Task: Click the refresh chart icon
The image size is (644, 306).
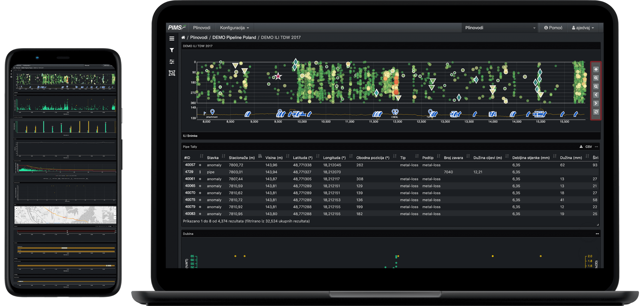Action: point(596,112)
